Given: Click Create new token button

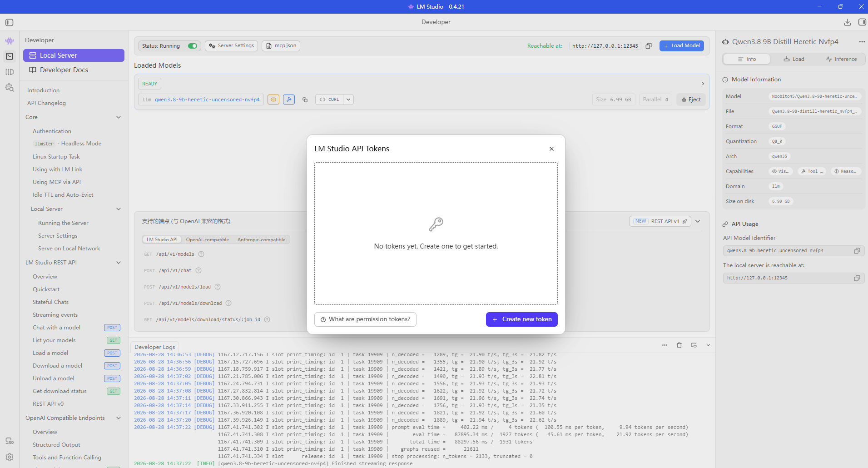Looking at the screenshot, I should pyautogui.click(x=522, y=319).
